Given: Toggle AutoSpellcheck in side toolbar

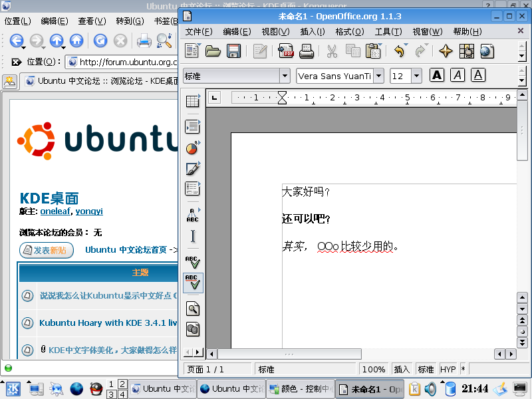Looking at the screenshot, I should click(193, 283).
